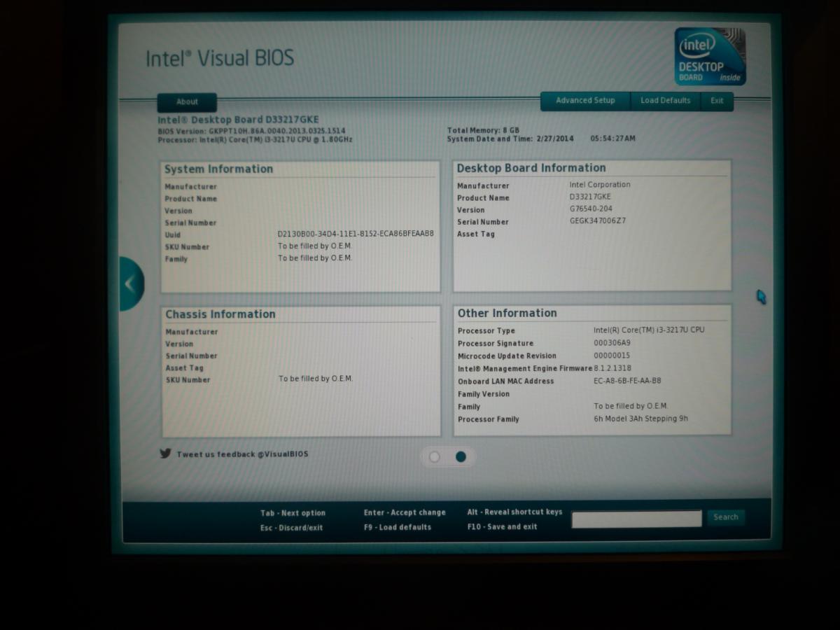Select the System Information panel header
Viewport: 840px width, 630px height.
click(x=218, y=169)
